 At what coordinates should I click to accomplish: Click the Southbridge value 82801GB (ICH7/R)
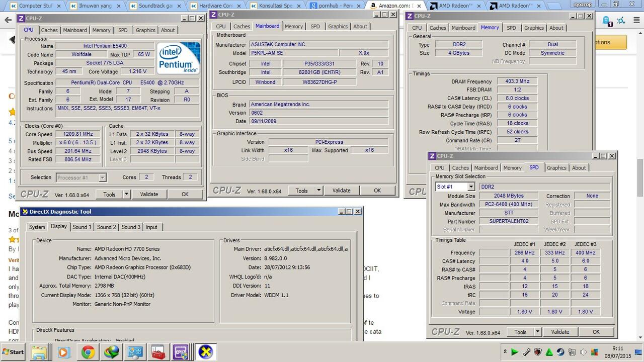tap(319, 72)
